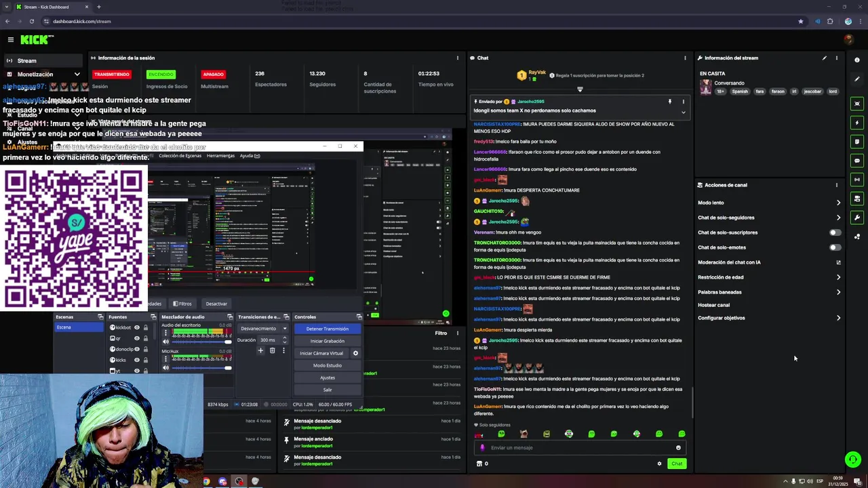Click Modo Estudio in OBS
Screen dimensions: 868x488
click(327, 365)
